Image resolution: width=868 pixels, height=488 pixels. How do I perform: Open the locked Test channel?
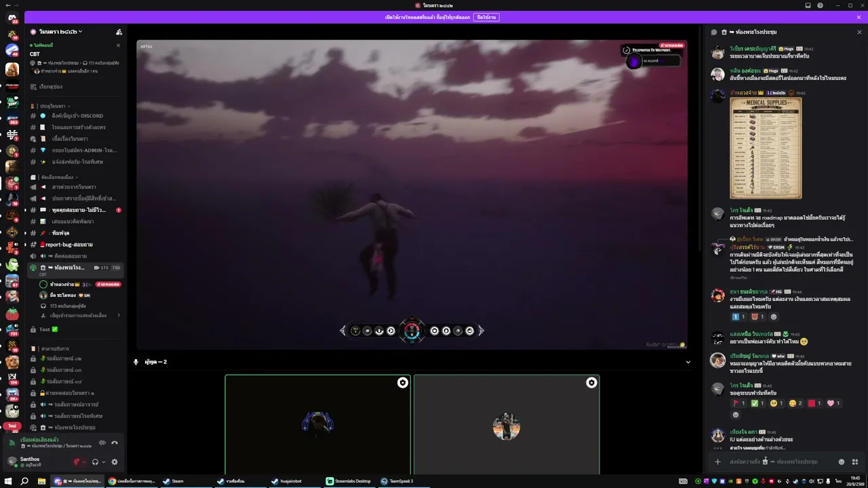point(75,329)
